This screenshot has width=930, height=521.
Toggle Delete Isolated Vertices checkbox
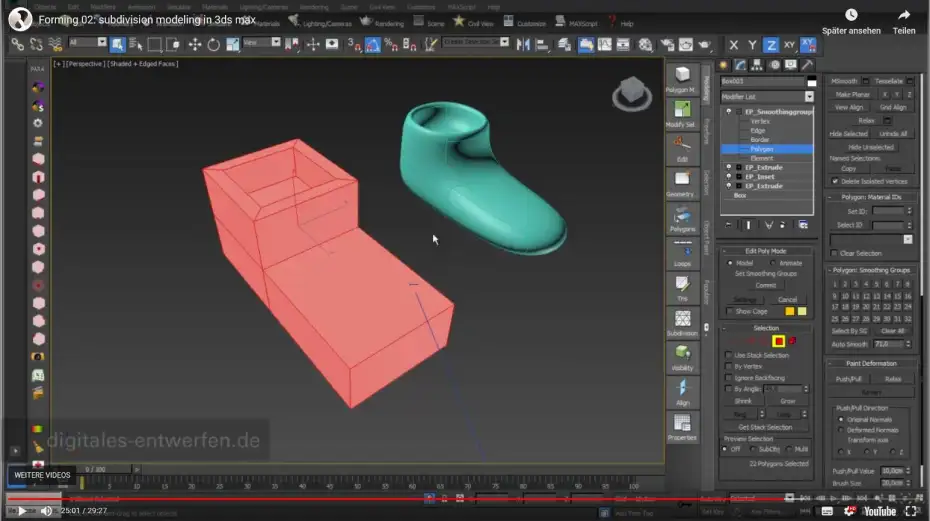[x=835, y=181]
